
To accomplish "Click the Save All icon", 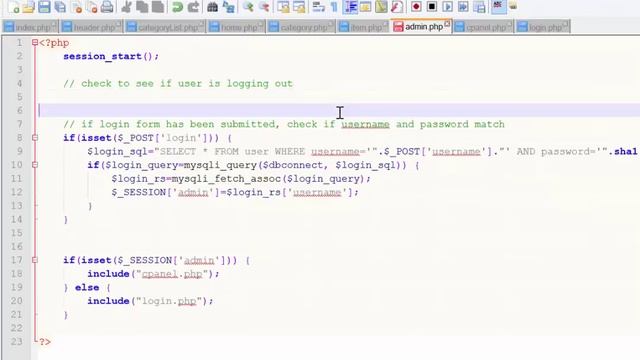I will pos(60,7).
